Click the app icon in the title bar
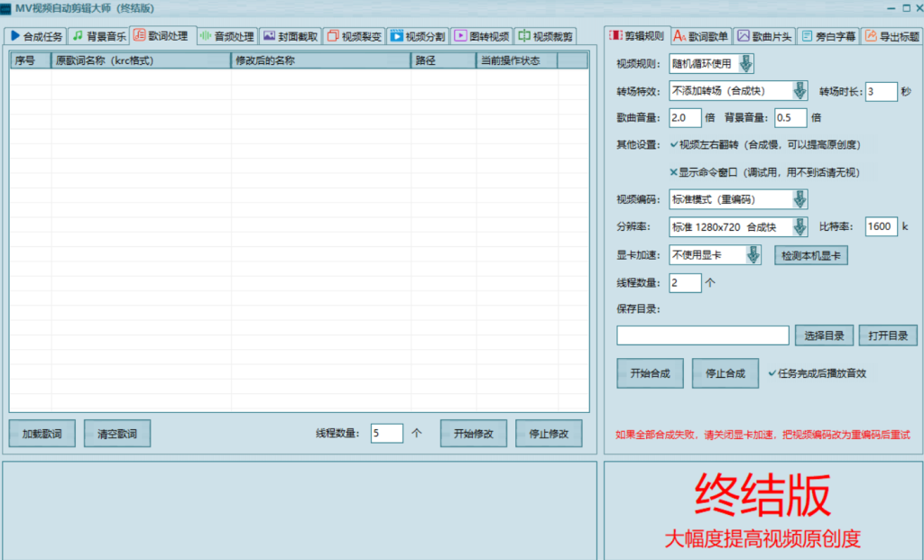This screenshot has height=560, width=924. click(7, 8)
